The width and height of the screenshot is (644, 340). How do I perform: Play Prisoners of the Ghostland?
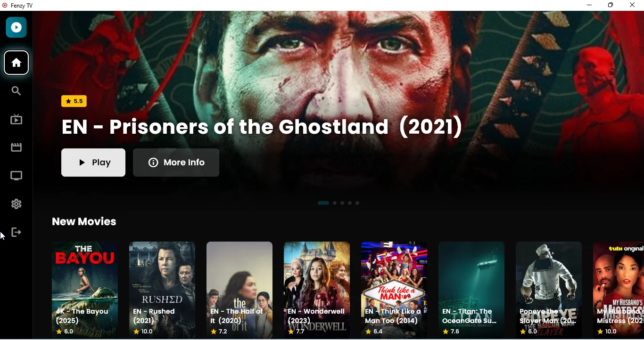pyautogui.click(x=93, y=163)
